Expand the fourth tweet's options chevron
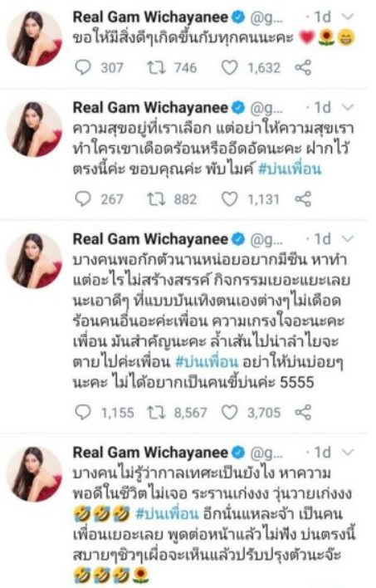This screenshot has height=588, width=376. pos(349,453)
